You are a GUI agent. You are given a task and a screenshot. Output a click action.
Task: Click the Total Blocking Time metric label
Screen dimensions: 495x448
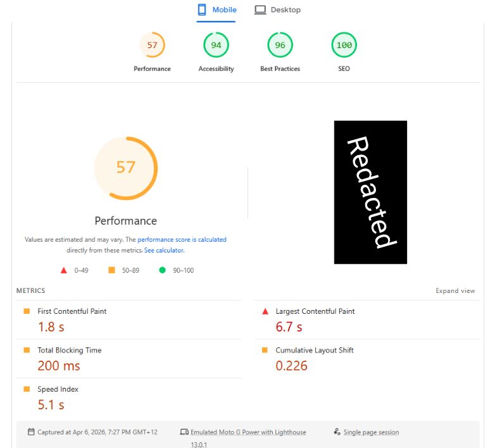coord(70,350)
